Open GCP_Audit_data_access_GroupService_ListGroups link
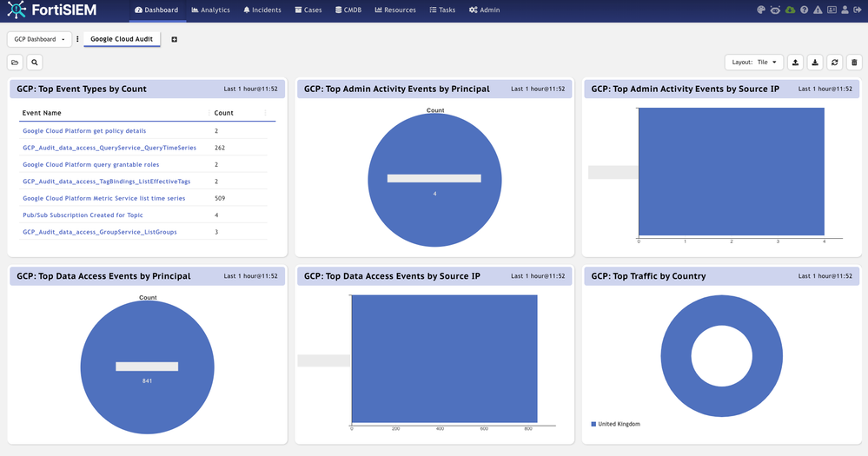The height and width of the screenshot is (456, 868). pos(100,232)
